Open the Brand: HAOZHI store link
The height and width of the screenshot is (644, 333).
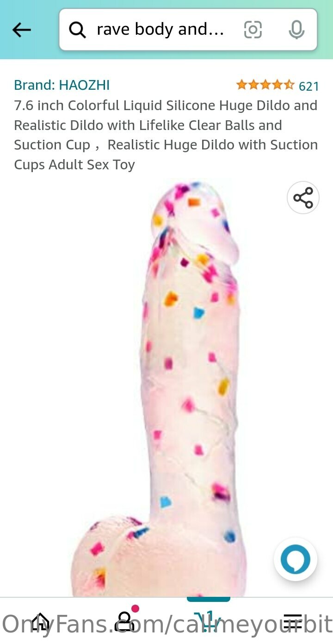tap(62, 85)
